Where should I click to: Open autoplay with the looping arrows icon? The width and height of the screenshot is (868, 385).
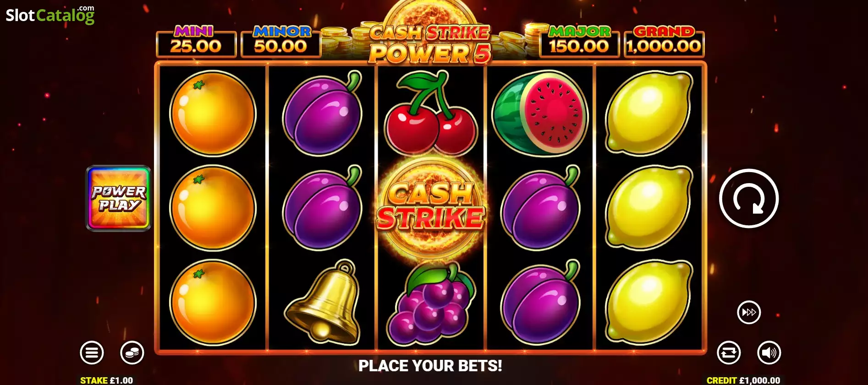pos(729,352)
